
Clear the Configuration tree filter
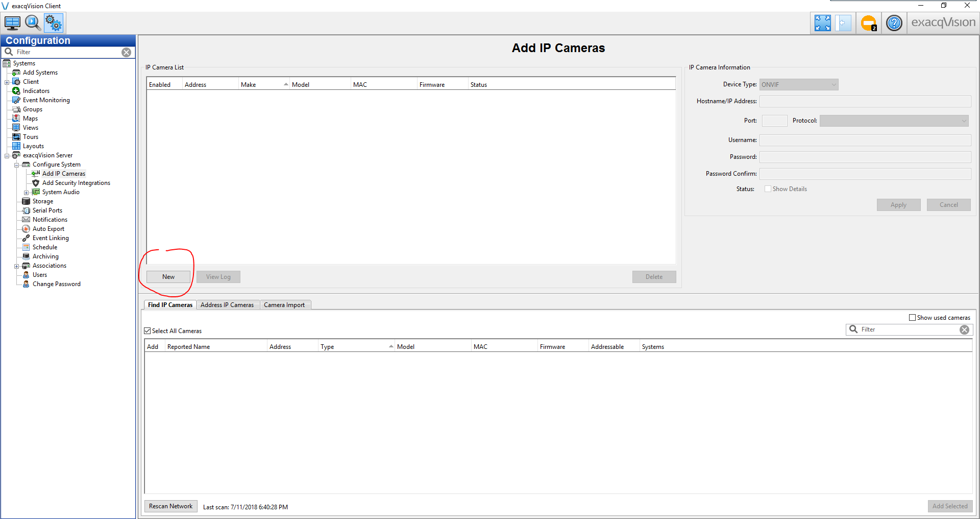tap(127, 52)
